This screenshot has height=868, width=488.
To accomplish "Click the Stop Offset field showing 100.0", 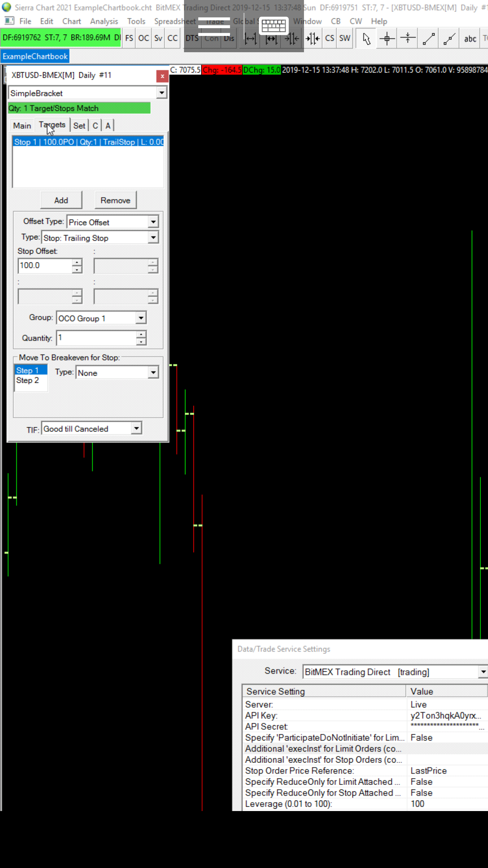I will coord(45,265).
